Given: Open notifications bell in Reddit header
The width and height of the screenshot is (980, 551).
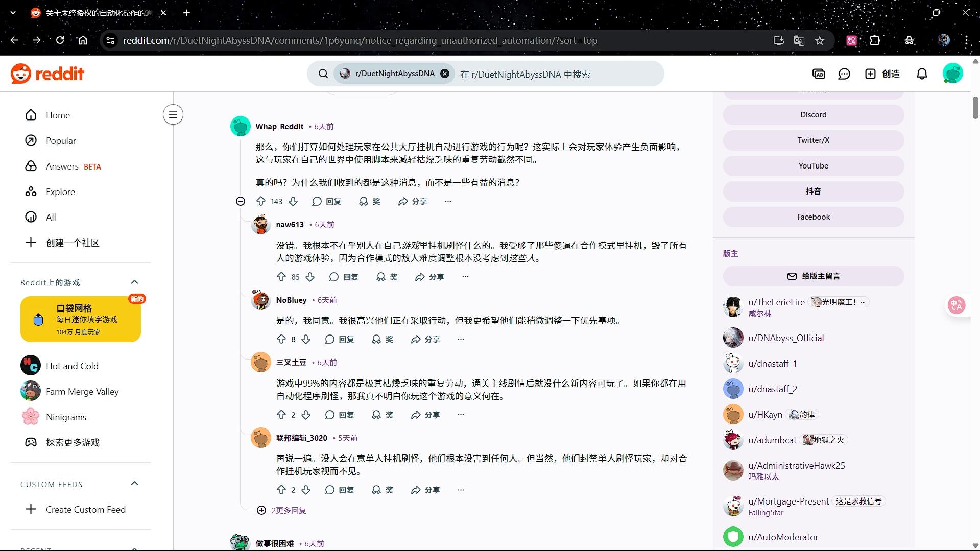Looking at the screenshot, I should 922,74.
